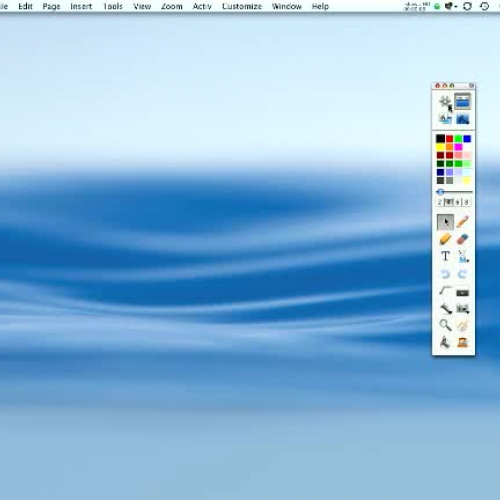Image resolution: width=500 pixels, height=500 pixels.
Task: Click the pen width slider handle
Action: coord(440,192)
